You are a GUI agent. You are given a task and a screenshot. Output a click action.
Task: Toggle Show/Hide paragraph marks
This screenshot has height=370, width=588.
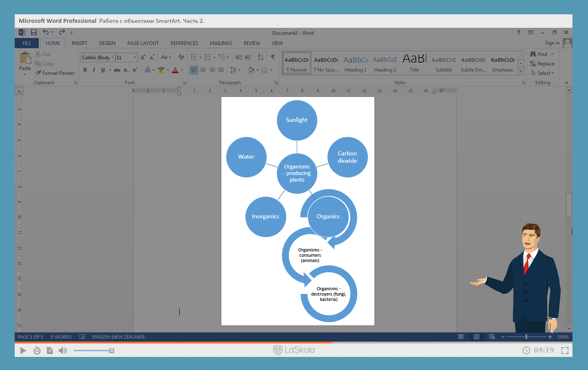point(273,58)
